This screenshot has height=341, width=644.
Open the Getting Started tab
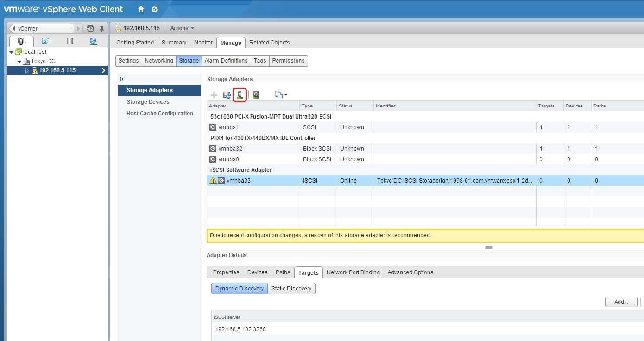pos(135,43)
